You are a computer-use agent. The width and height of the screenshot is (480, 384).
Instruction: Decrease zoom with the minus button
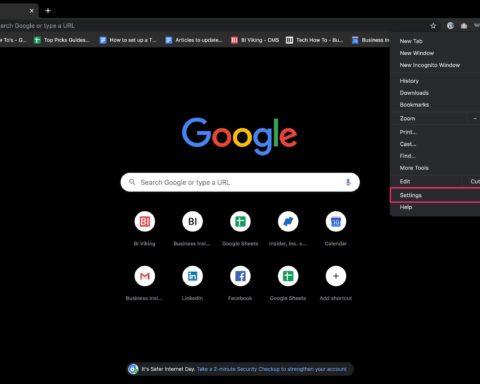[475, 118]
